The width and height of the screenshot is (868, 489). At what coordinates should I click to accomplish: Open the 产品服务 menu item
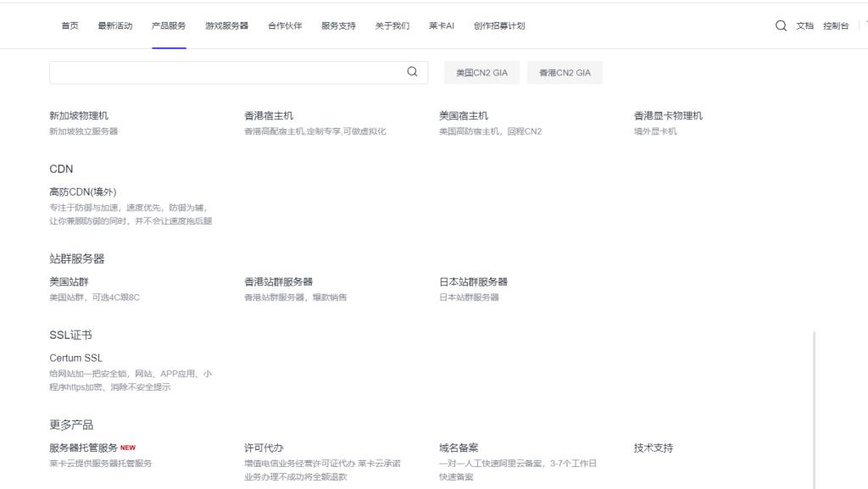point(169,25)
